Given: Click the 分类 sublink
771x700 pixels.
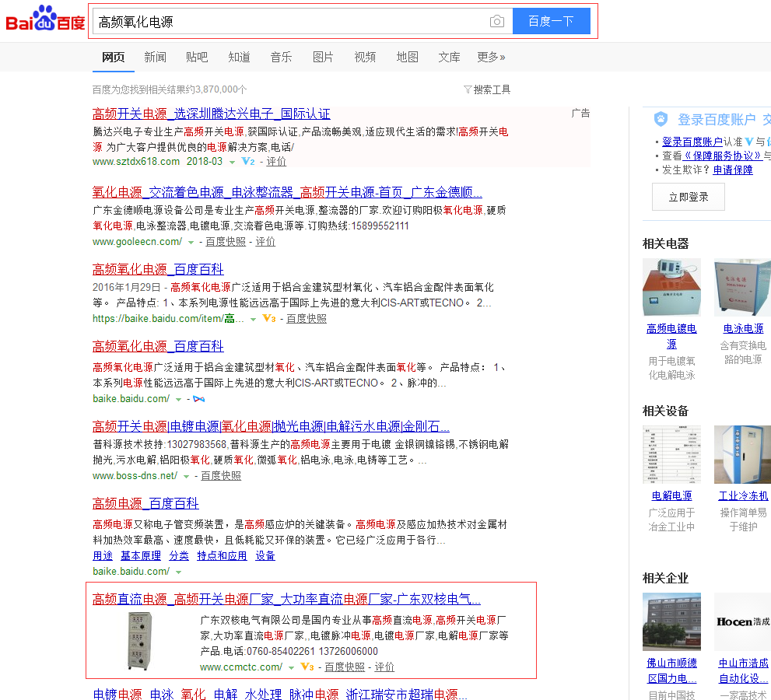Looking at the screenshot, I should (x=178, y=555).
